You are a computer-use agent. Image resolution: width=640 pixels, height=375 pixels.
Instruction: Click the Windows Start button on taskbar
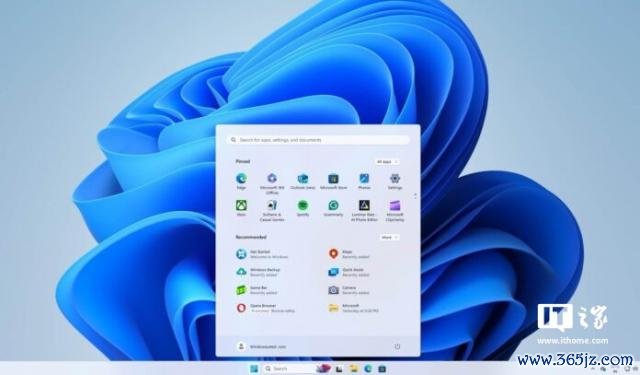point(254,369)
